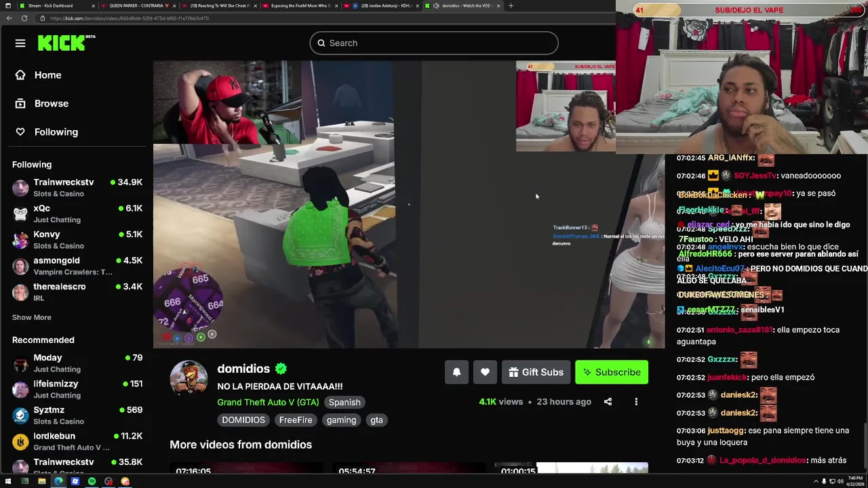Screen dimensions: 868x488
Task: Go to Home in sidebar
Action: [39, 75]
